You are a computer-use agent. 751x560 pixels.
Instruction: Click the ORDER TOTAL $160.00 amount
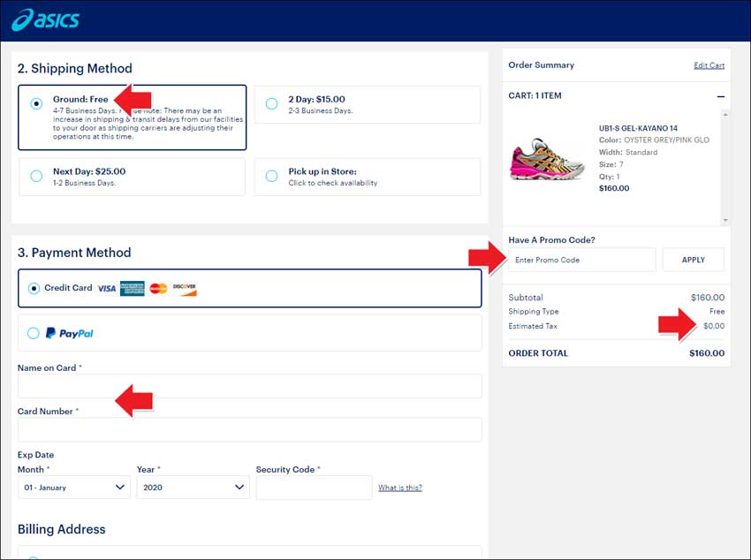coord(707,353)
